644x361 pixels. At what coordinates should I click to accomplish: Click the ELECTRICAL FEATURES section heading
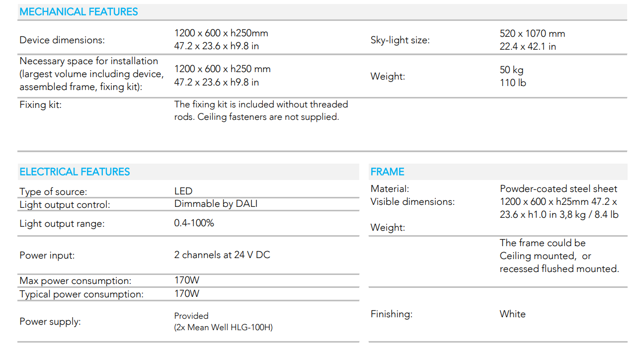tap(75, 172)
